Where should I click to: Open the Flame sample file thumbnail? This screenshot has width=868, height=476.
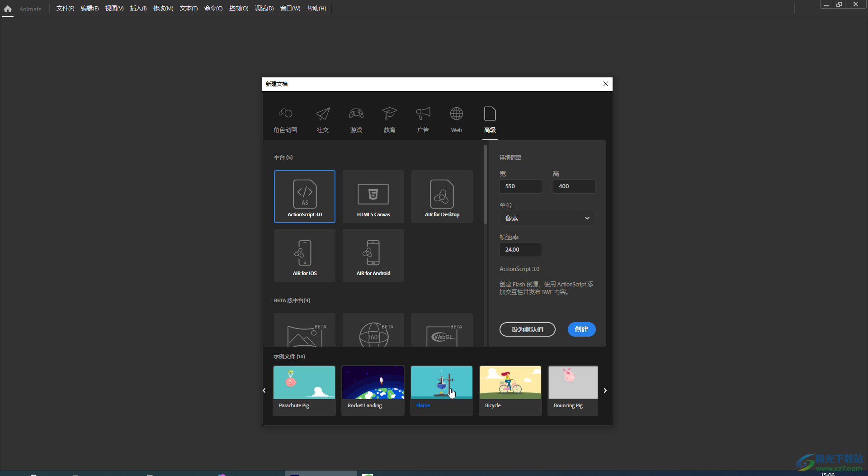tap(442, 383)
